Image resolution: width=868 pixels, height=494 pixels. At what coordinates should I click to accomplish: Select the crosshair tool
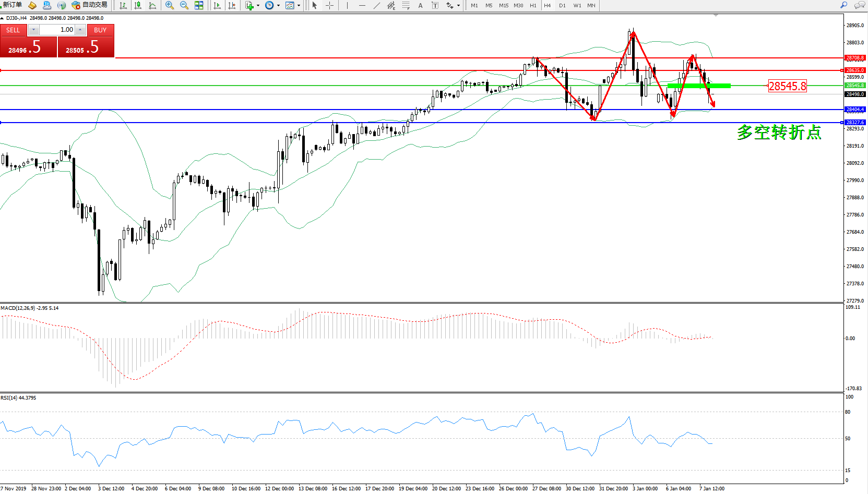(x=330, y=5)
